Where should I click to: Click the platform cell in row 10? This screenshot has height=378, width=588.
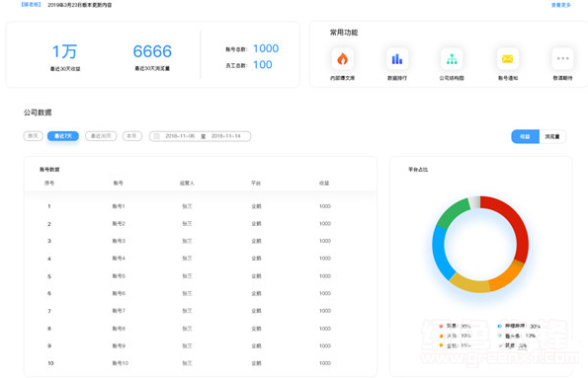(256, 363)
